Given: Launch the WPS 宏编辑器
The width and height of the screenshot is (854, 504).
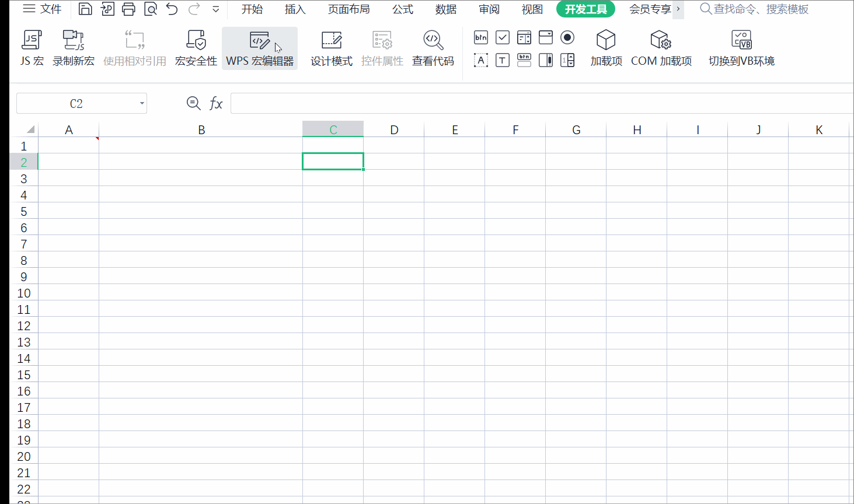Looking at the screenshot, I should coord(260,48).
